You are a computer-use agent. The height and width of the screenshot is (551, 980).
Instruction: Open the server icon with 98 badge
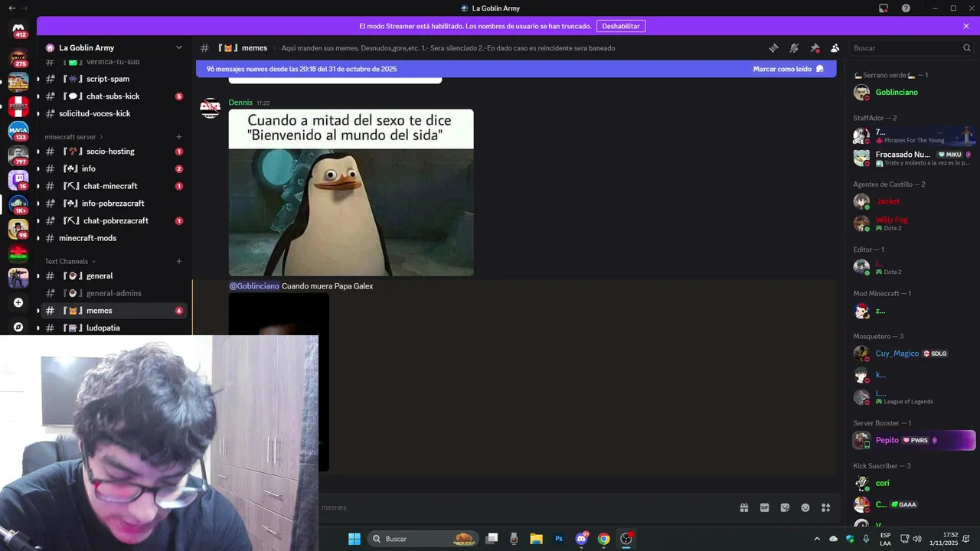(x=18, y=230)
